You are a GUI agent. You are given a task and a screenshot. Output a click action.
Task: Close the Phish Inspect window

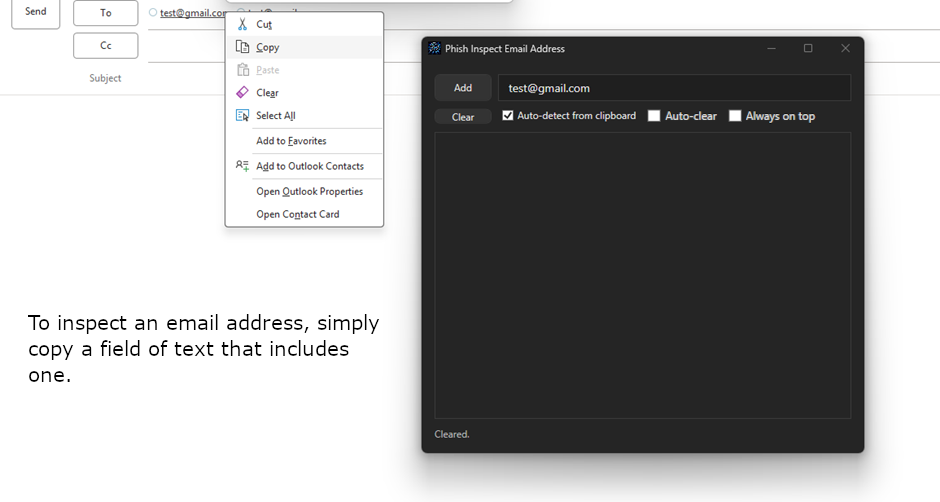pyautogui.click(x=845, y=49)
